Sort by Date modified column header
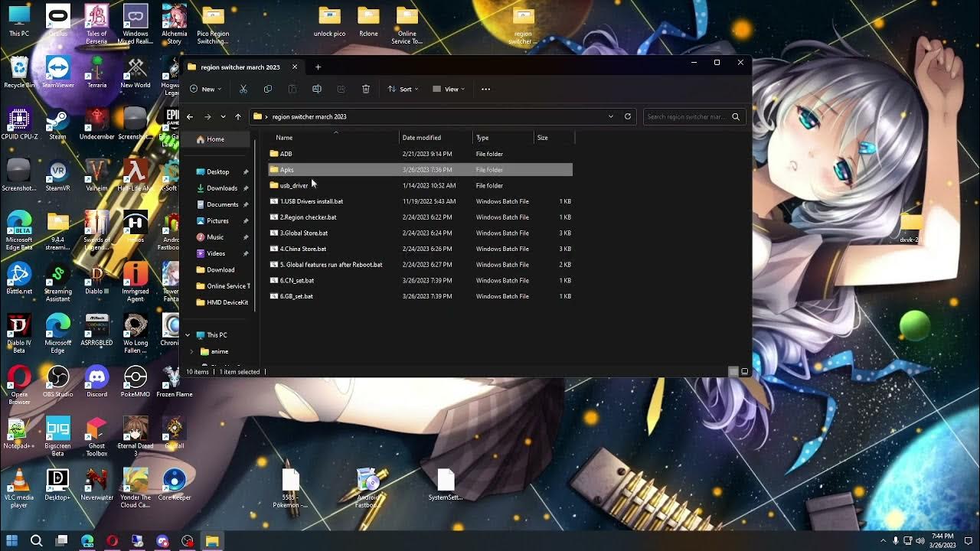The height and width of the screenshot is (551, 980). (436, 138)
